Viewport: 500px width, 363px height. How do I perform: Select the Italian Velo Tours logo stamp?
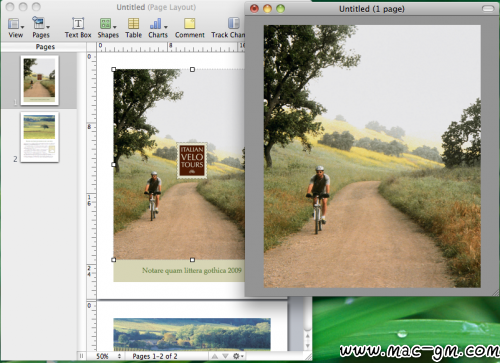pos(192,161)
